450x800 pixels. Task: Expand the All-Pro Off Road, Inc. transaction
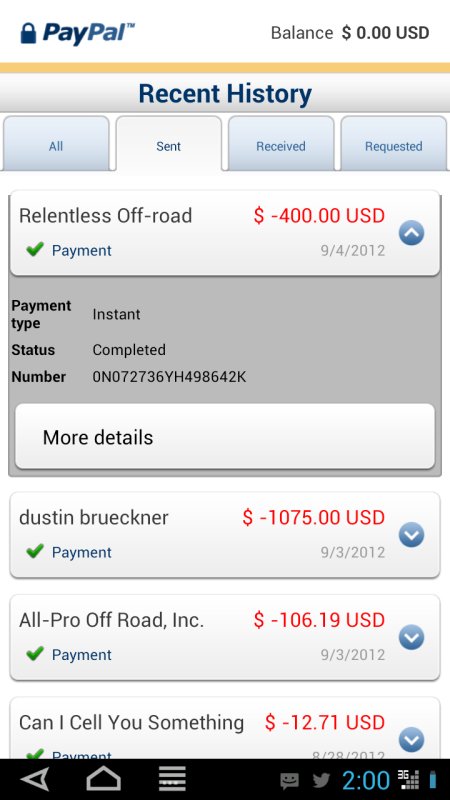[x=411, y=637]
